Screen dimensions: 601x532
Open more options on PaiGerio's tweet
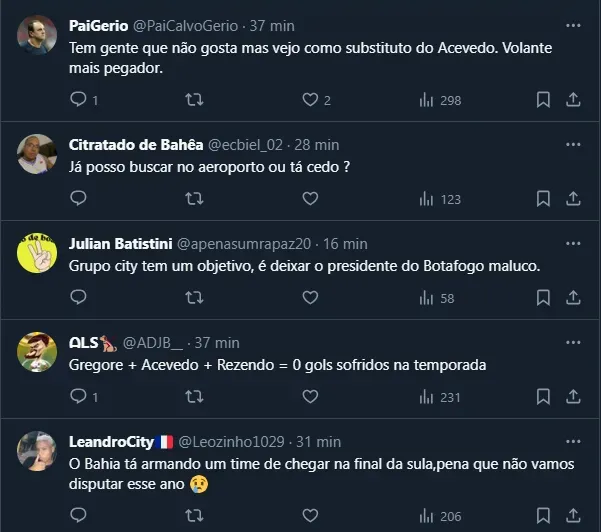[x=572, y=24]
